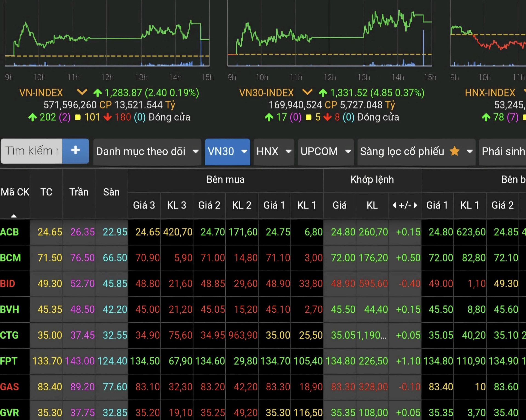Open the HNX dropdown arrow
Viewport: 526px width, 420px height.
[288, 151]
